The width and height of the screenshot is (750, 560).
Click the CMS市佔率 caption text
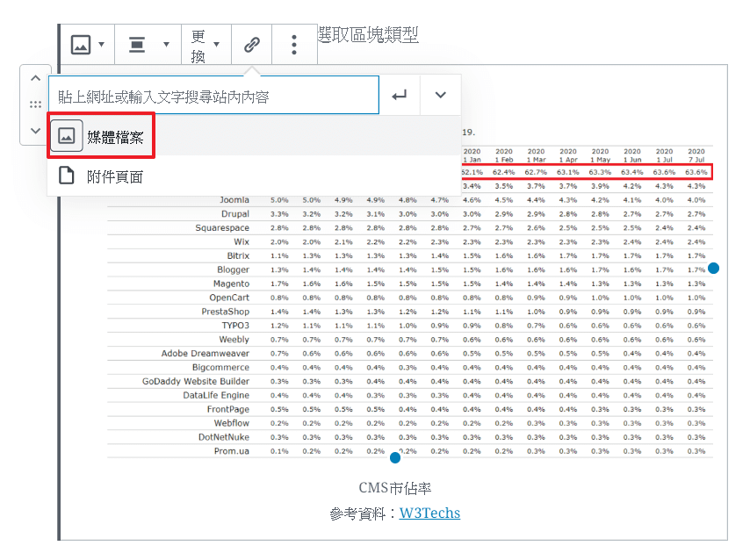tap(394, 488)
